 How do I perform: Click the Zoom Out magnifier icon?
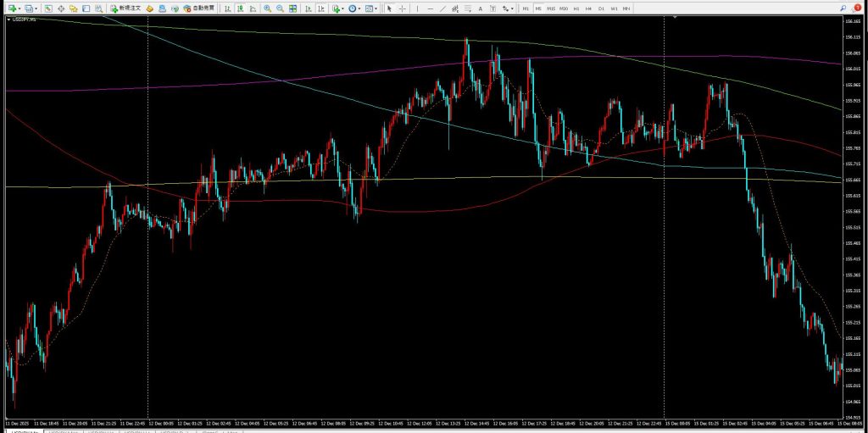click(x=280, y=8)
